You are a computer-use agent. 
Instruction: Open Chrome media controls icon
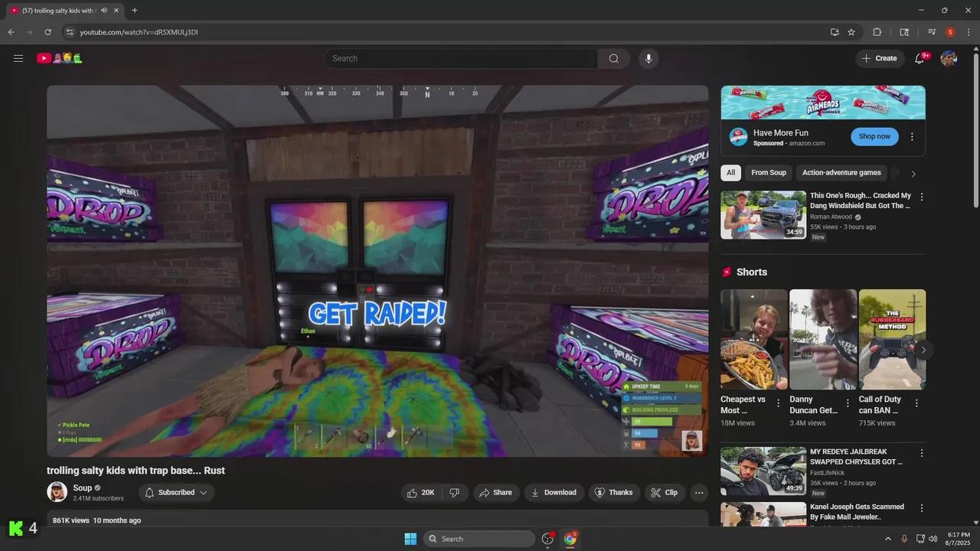coord(932,32)
